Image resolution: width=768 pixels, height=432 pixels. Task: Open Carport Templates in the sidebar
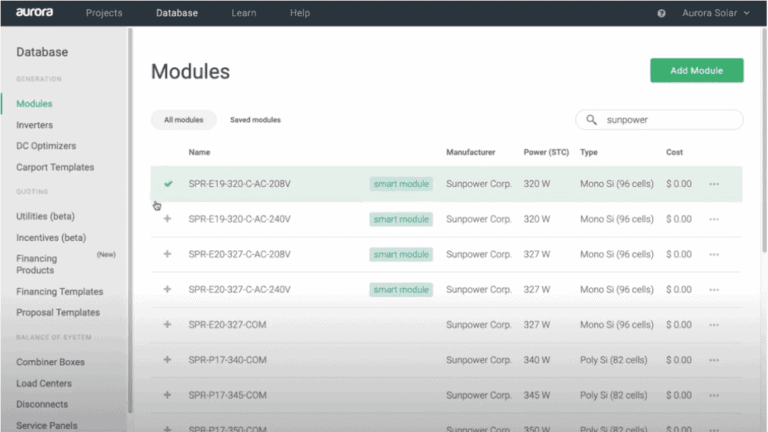tap(55, 167)
